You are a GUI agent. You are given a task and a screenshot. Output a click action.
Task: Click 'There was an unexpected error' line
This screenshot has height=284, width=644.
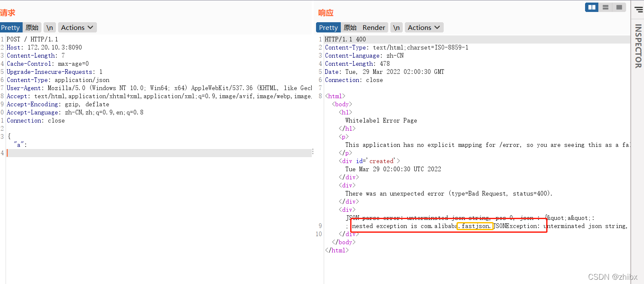(449, 193)
